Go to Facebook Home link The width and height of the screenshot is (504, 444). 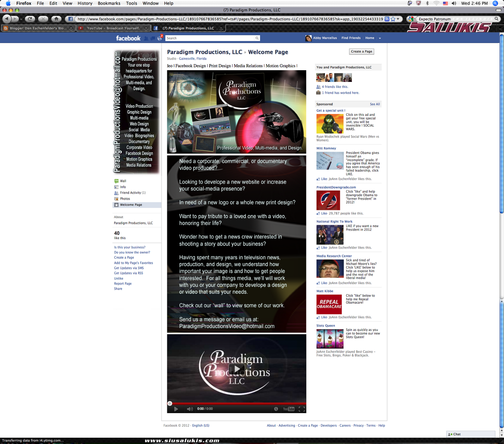[x=370, y=38]
